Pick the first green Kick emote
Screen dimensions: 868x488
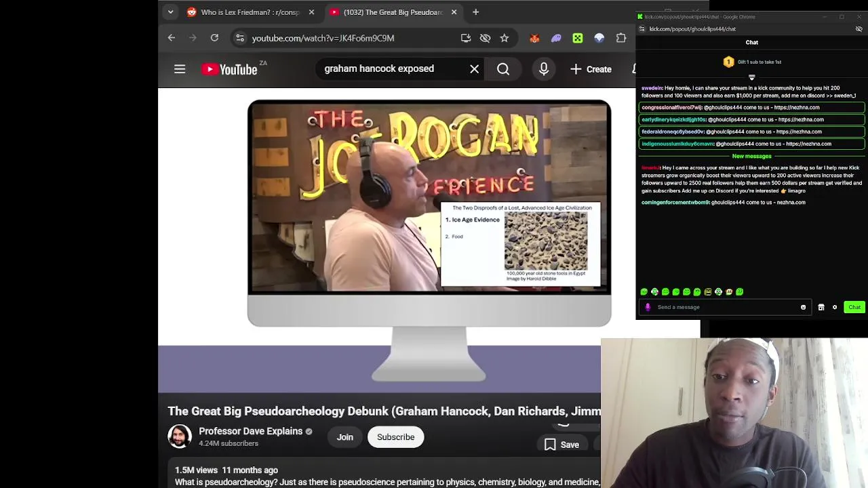point(644,292)
